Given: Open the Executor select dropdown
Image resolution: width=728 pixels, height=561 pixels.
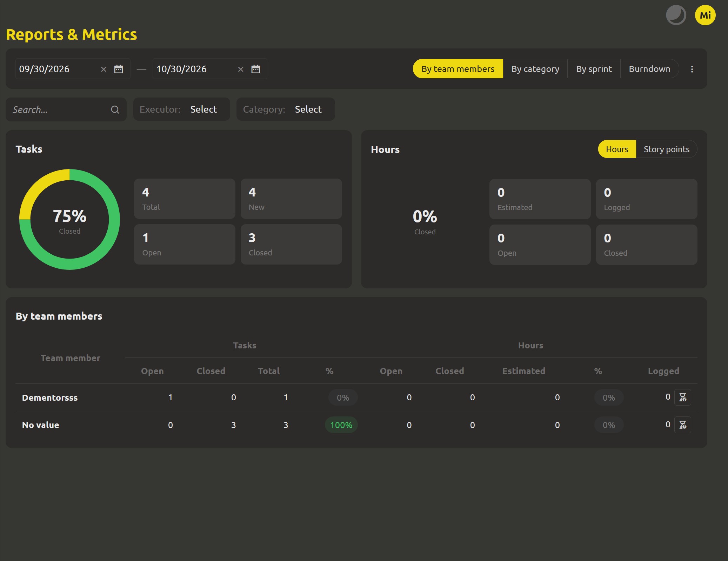Looking at the screenshot, I should (181, 109).
